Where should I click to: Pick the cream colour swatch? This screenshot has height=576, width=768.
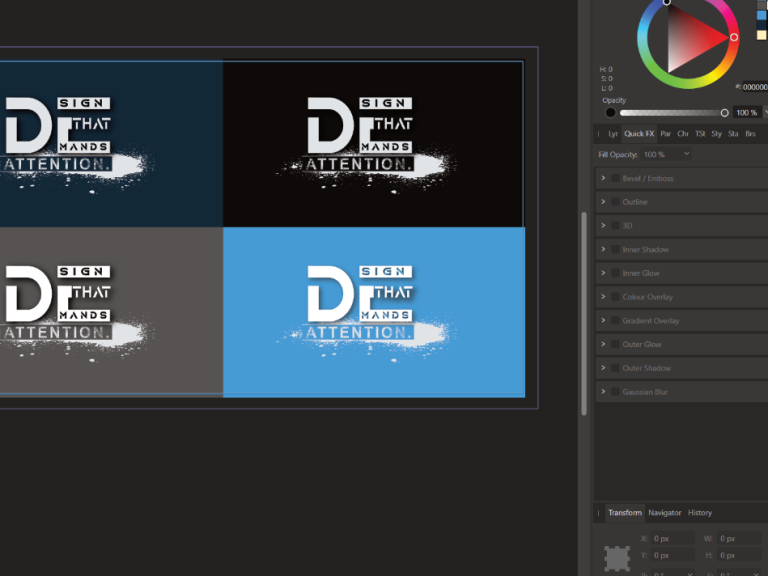point(762,35)
